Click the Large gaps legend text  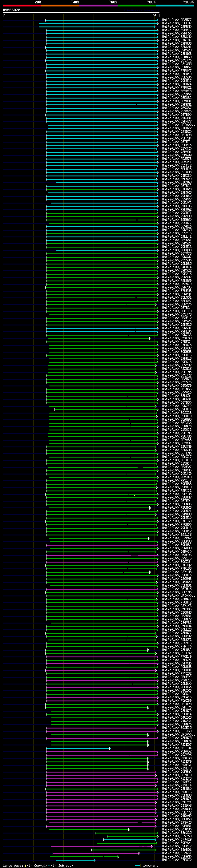(x=38, y=866)
